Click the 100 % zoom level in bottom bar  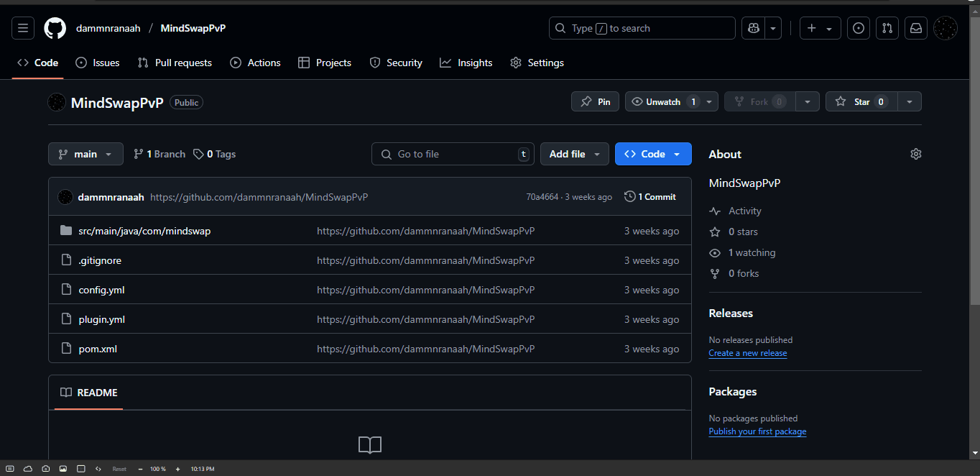[x=158, y=469]
